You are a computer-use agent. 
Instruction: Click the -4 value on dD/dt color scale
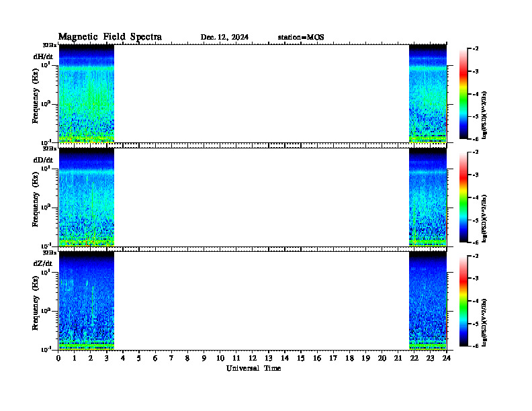(475, 197)
